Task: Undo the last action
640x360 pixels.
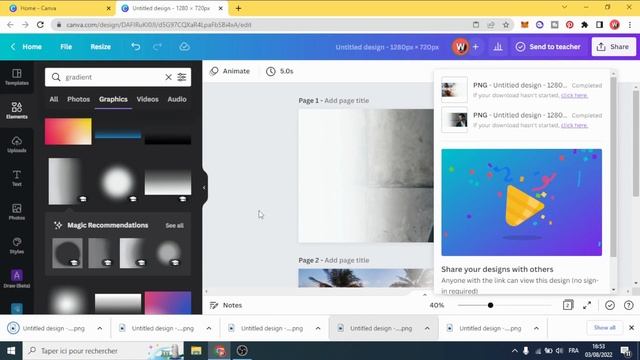Action: click(x=136, y=47)
